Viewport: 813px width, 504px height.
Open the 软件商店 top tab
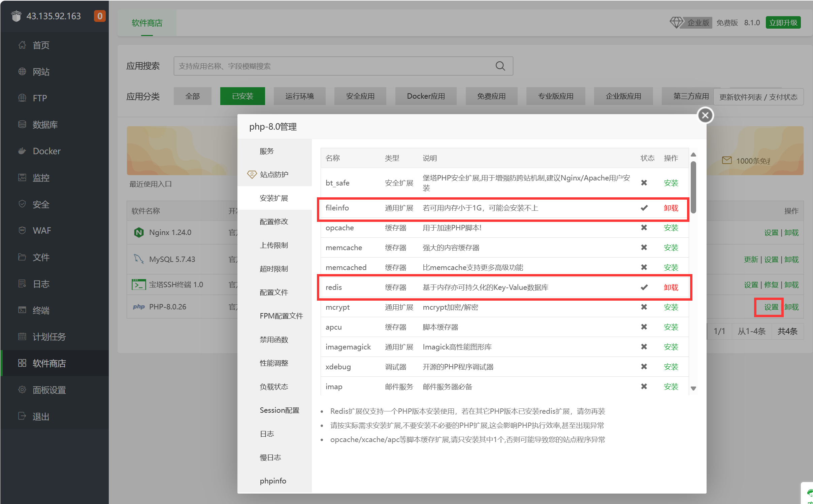pyautogui.click(x=147, y=23)
